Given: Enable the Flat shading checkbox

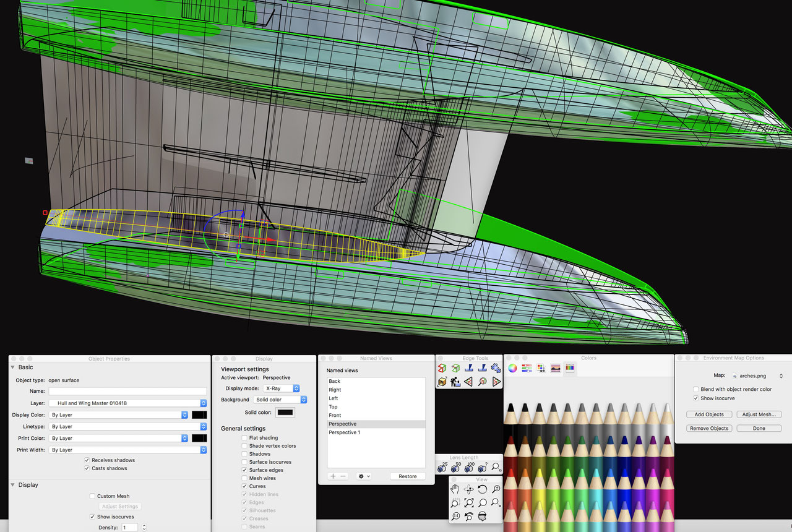Looking at the screenshot, I should coord(245,438).
